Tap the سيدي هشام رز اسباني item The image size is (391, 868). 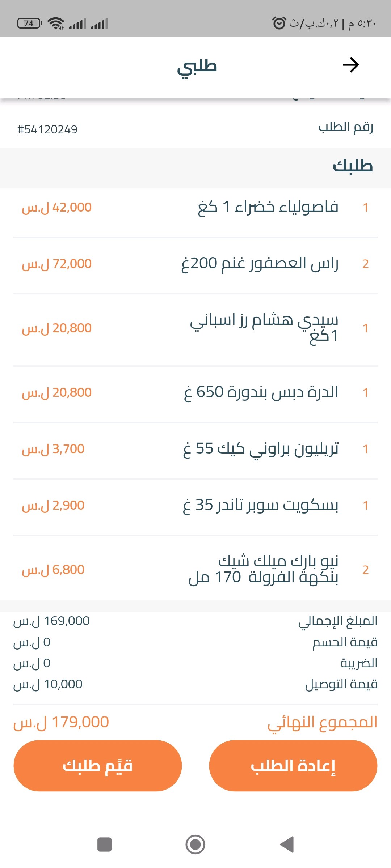(x=264, y=328)
